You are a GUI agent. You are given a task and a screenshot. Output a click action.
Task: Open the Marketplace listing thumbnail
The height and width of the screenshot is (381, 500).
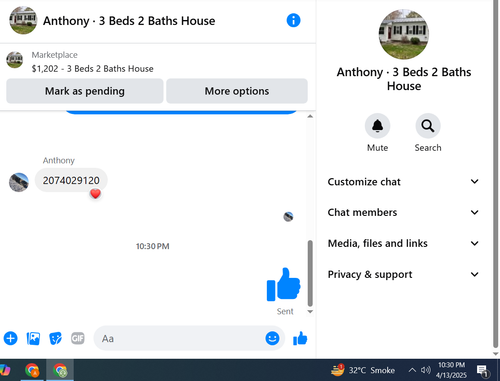coord(15,60)
